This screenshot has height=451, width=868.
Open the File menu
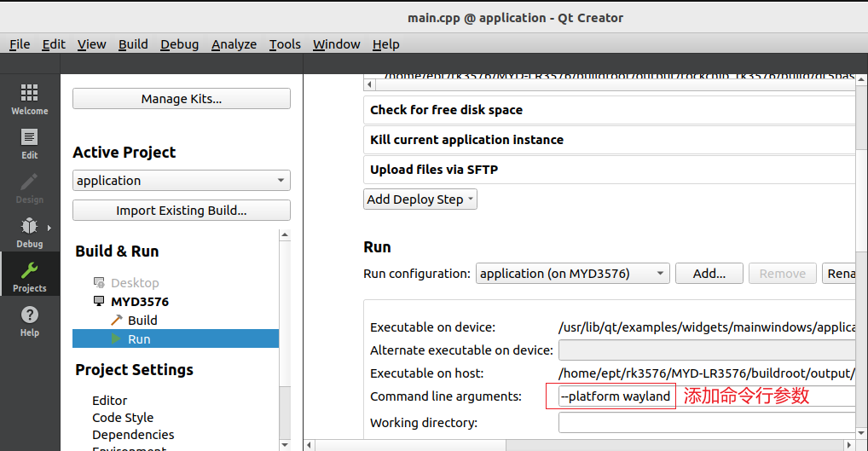20,44
